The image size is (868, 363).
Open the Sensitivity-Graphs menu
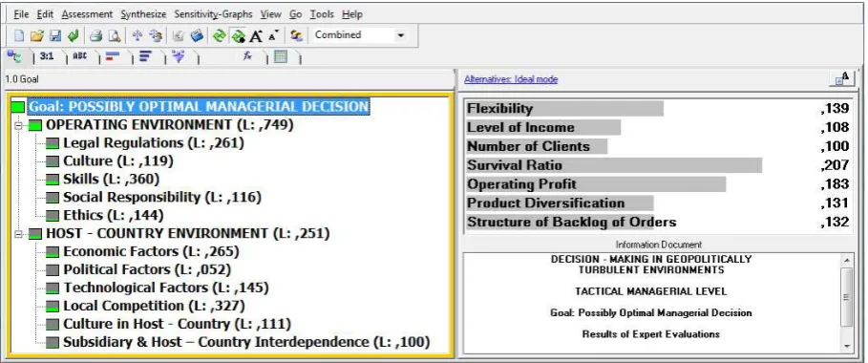[213, 14]
